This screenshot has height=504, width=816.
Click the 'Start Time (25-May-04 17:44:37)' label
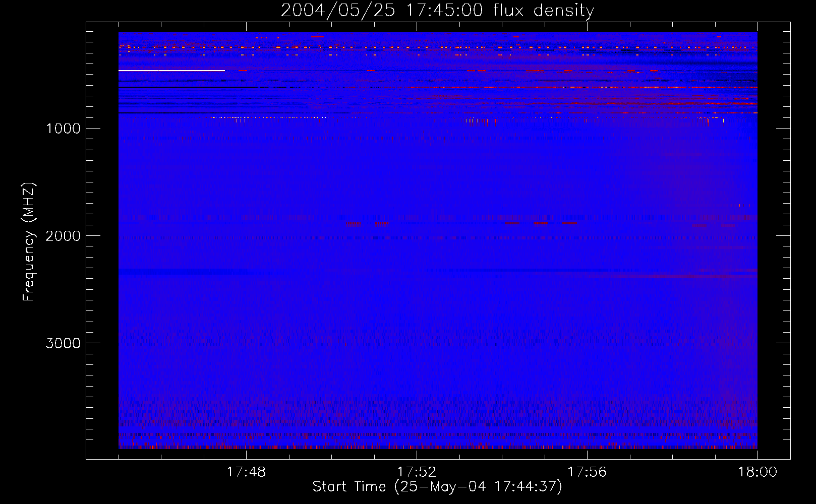tap(437, 487)
